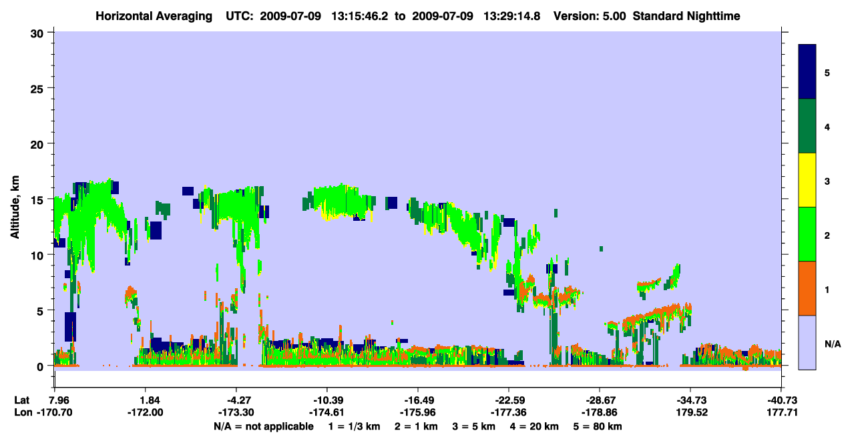Click latitude value -16.49
The width and height of the screenshot is (868, 445).
[417, 400]
